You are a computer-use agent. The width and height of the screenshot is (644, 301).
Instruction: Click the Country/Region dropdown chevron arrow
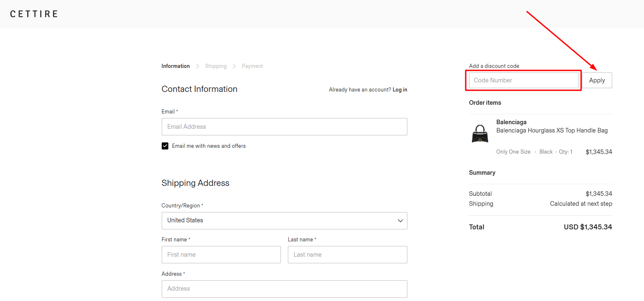coord(400,221)
